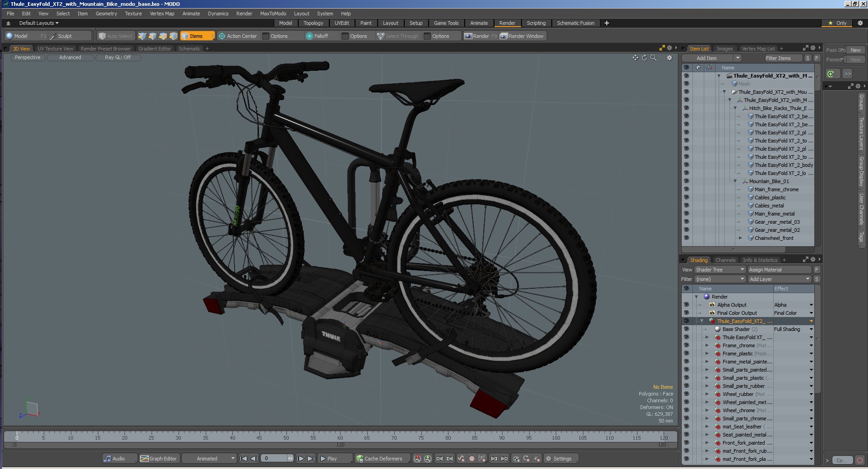Click the viewport pan/move arrows icon

[x=635, y=58]
